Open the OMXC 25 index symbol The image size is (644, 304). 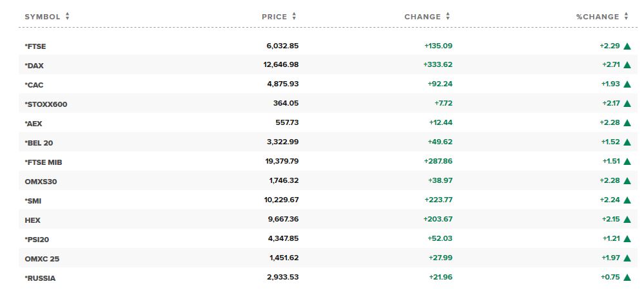42,259
